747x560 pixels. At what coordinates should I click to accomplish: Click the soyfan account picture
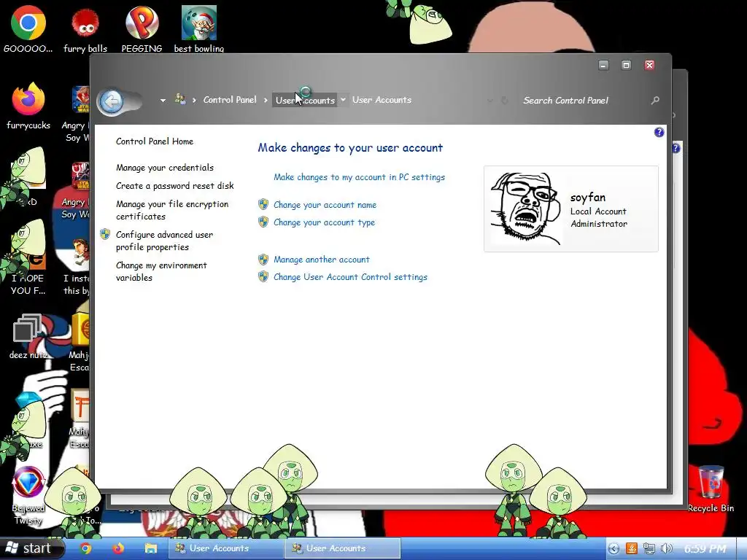525,209
